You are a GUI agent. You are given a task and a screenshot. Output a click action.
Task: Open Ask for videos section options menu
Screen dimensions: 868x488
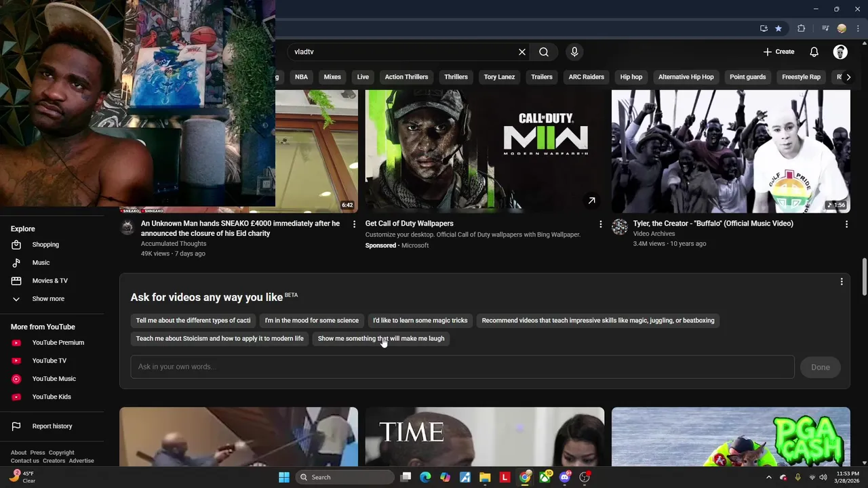point(842,281)
